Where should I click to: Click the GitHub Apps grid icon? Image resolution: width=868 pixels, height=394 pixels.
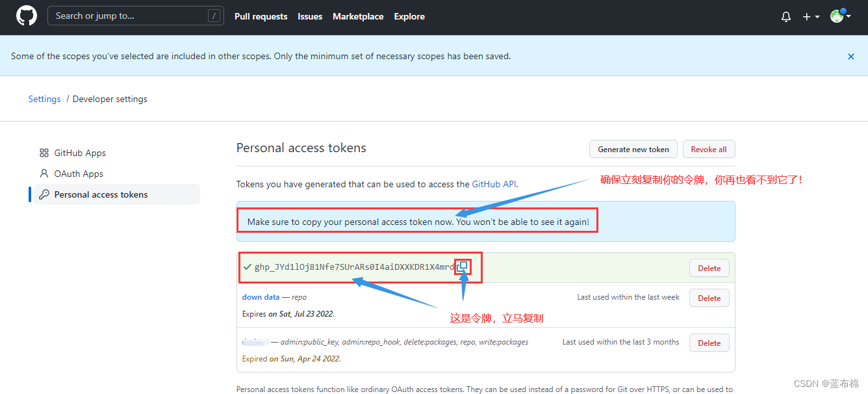tap(44, 153)
